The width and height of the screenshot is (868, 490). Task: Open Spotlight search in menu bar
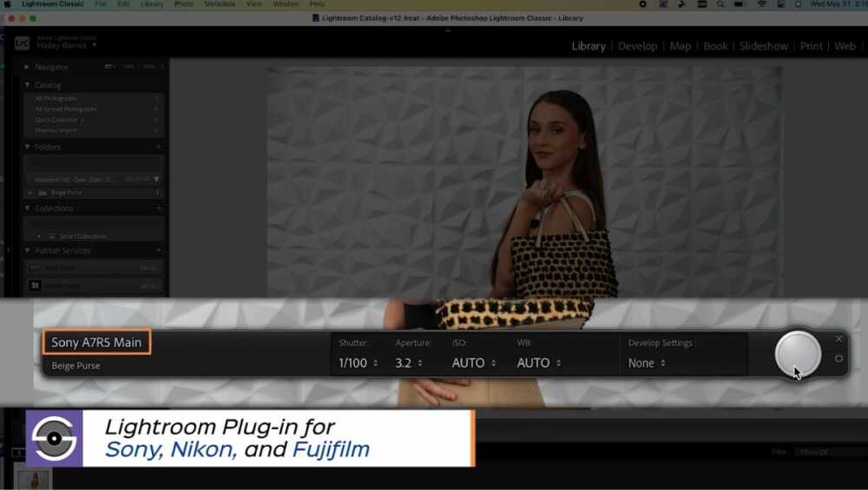point(720,3)
